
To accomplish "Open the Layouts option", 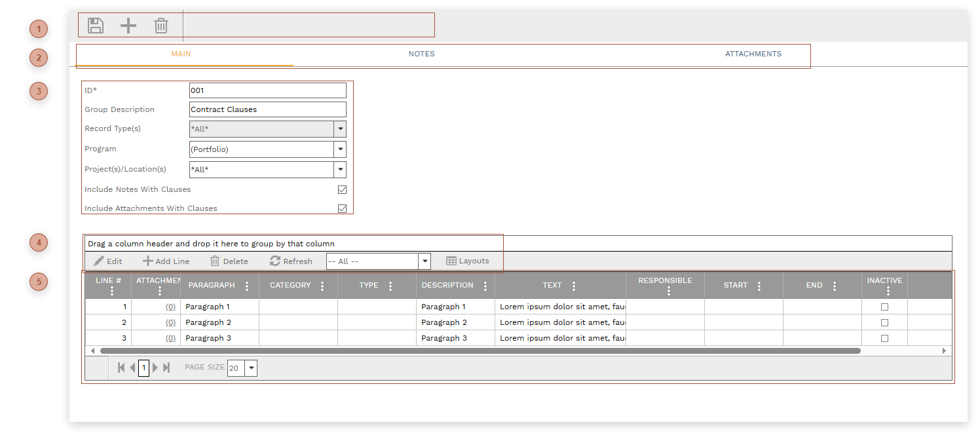I will coord(468,261).
